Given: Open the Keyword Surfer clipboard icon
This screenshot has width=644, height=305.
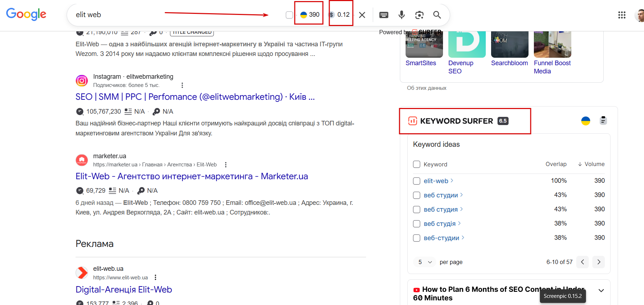Looking at the screenshot, I should click(603, 120).
